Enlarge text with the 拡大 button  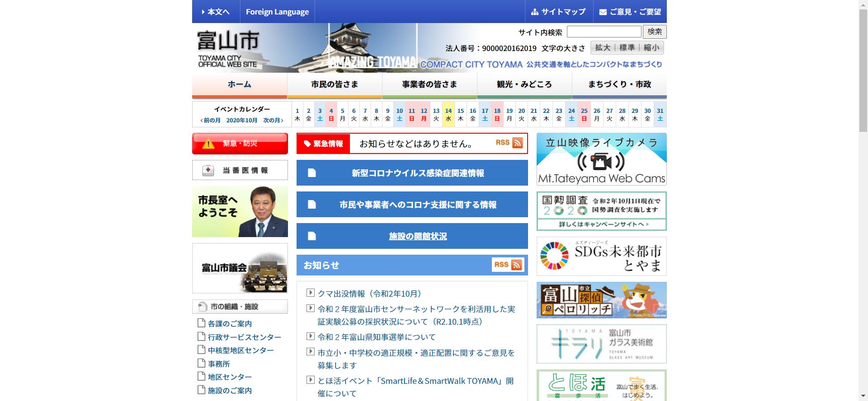[x=602, y=48]
